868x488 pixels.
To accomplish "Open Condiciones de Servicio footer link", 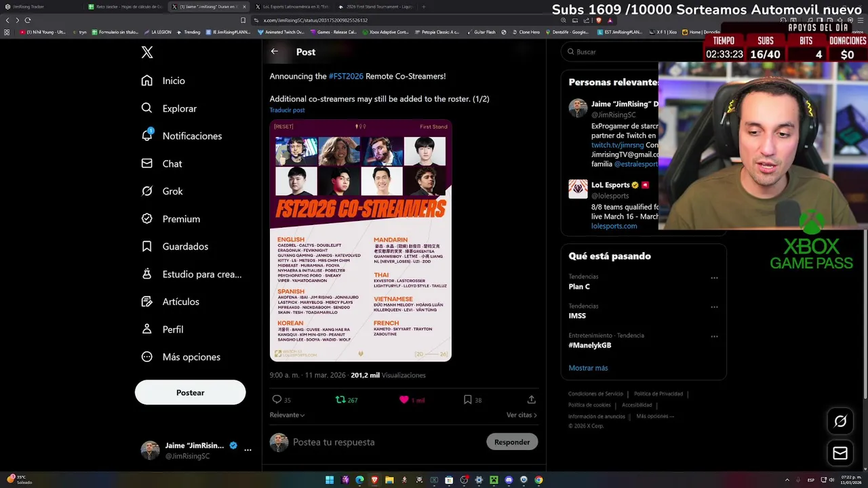I will click(595, 394).
